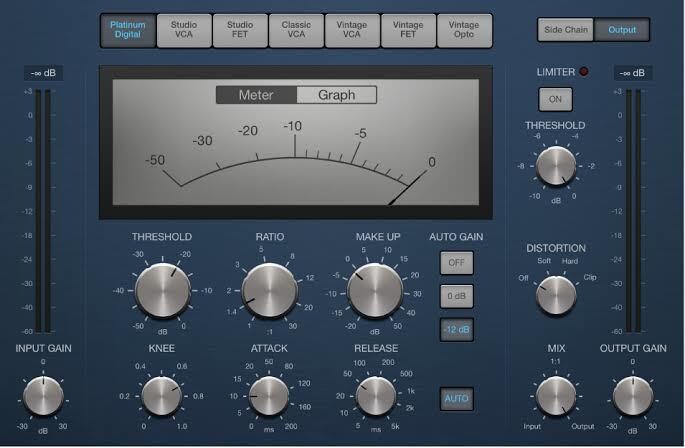
Task: Click the Off label on Distortion knob
Action: pyautogui.click(x=523, y=278)
